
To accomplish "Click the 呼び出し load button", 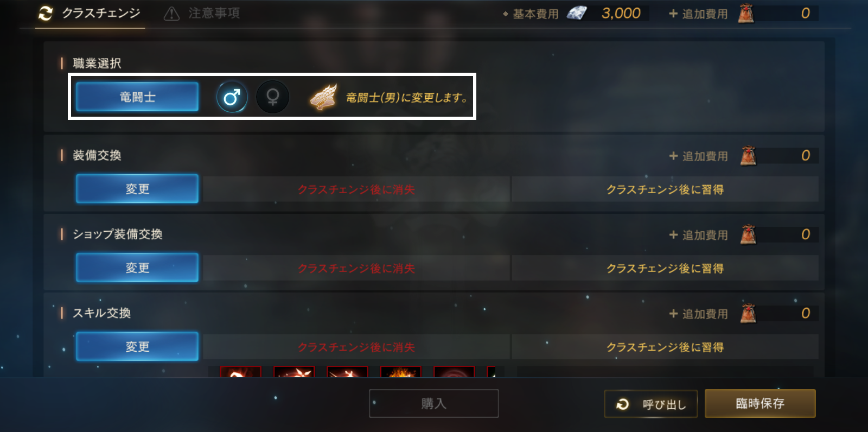I will [651, 404].
